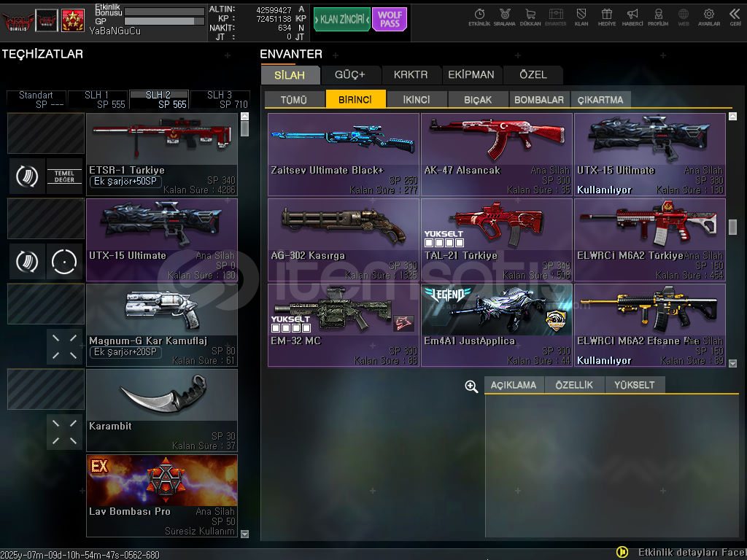
Task: Switch to the EKİPMAN tab
Action: pos(471,75)
